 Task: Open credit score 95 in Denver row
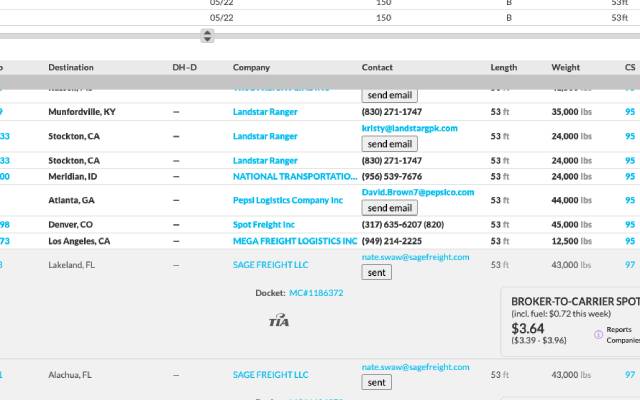coord(630,224)
